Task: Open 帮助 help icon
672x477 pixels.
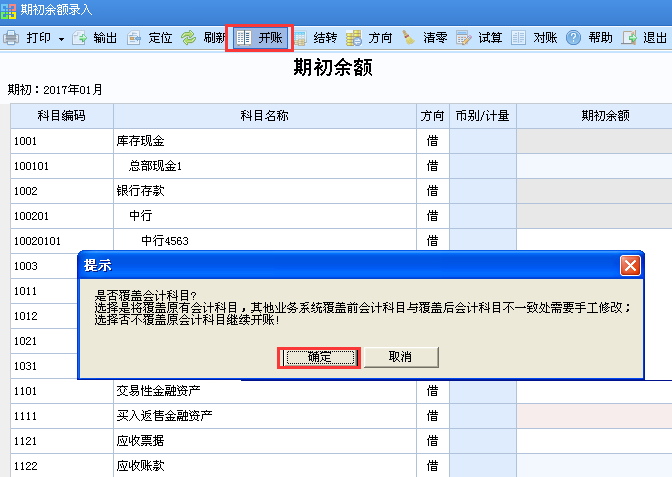Action: pyautogui.click(x=573, y=38)
